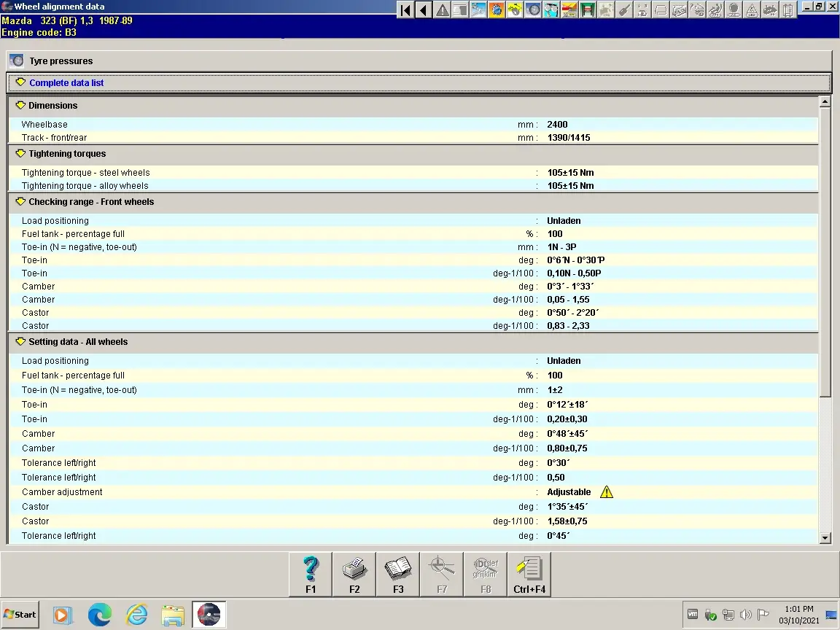
Task: Collapse the Tightening torques section
Action: point(20,154)
